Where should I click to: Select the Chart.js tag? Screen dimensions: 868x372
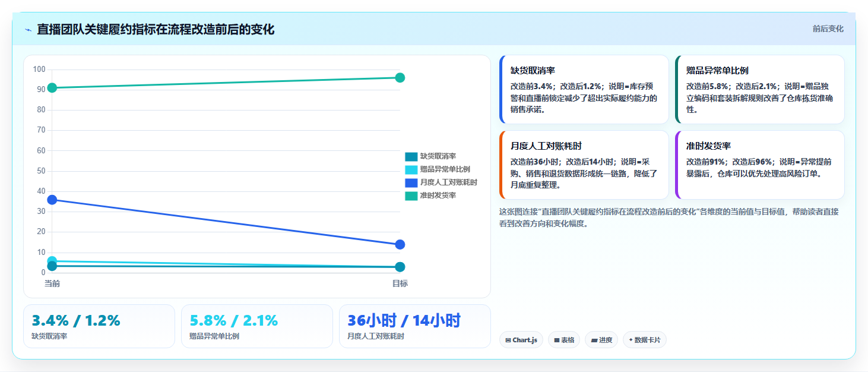coord(521,340)
